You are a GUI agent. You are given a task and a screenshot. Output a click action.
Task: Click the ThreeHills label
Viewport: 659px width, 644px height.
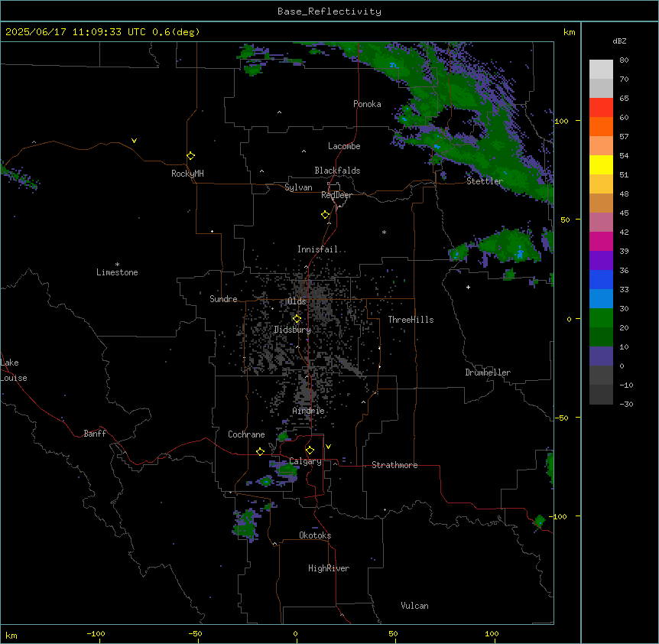[x=411, y=320]
